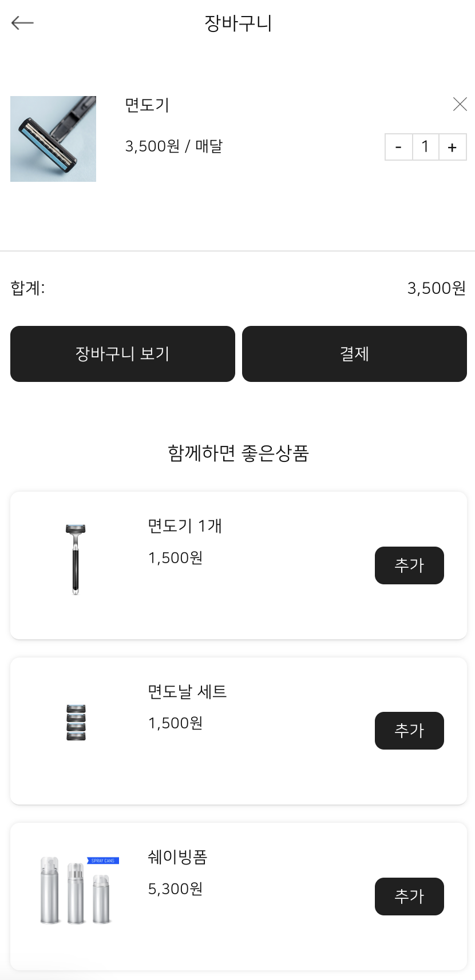Screen dimensions: 475x980
Task: Tap the 면도기 1개 razor image
Action: click(x=76, y=559)
